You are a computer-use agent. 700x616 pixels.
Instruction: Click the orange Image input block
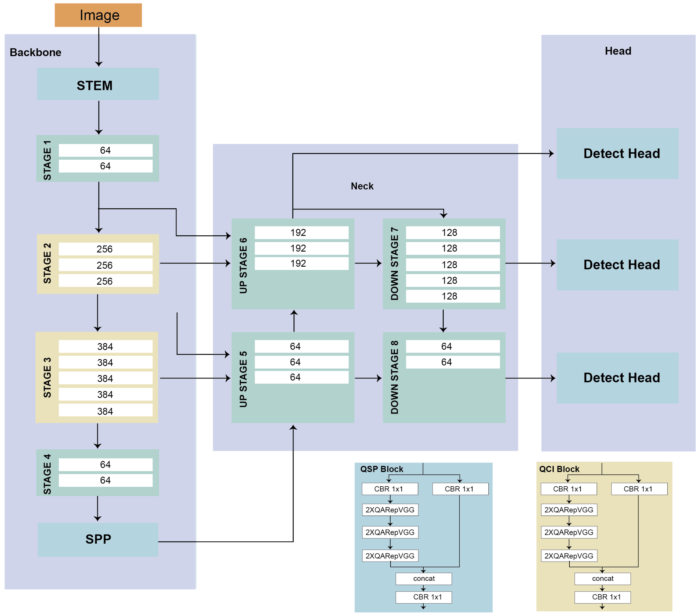[x=98, y=15]
